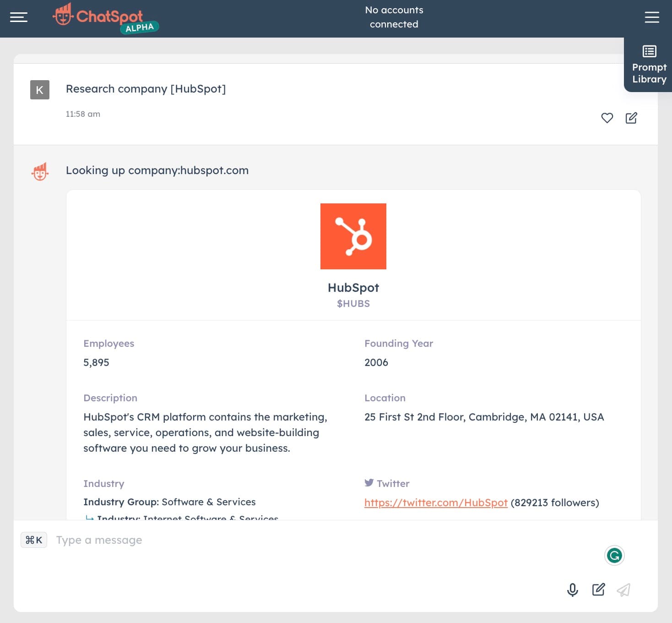Click the No accounts connected status
This screenshot has height=623, width=672.
(394, 17)
